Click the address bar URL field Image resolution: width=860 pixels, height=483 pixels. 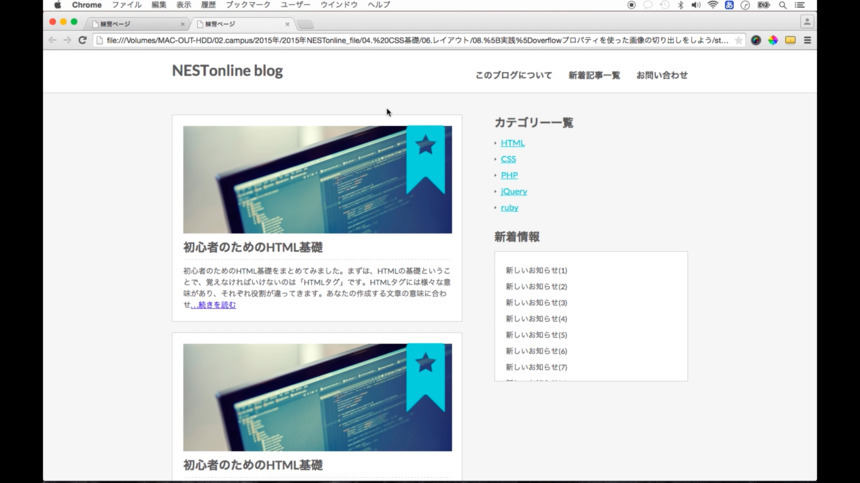(x=417, y=40)
